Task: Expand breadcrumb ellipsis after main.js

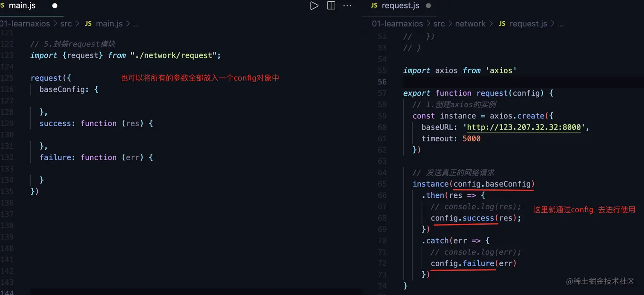Action: tap(136, 24)
